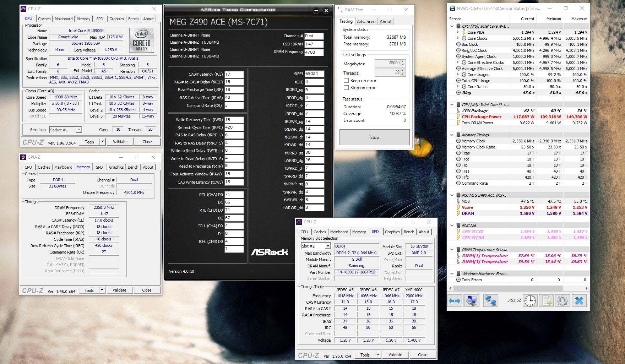Click Validate in the top CPU-Z window
Image resolution: width=625 pixels, height=364 pixels.
pos(120,142)
